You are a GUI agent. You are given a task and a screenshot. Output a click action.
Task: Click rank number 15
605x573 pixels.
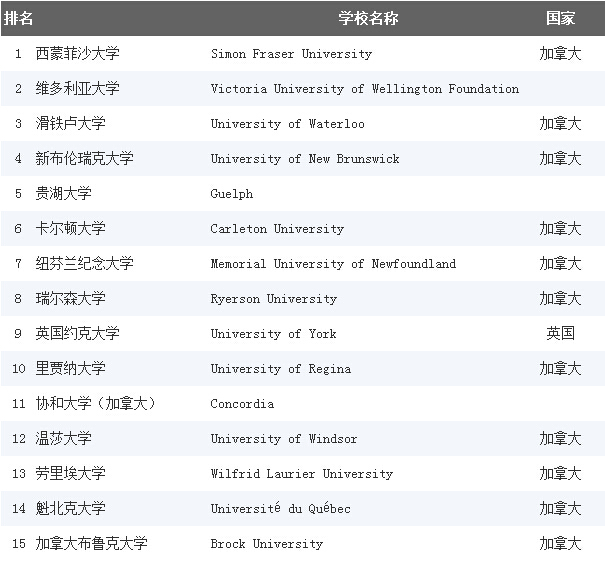tap(19, 544)
